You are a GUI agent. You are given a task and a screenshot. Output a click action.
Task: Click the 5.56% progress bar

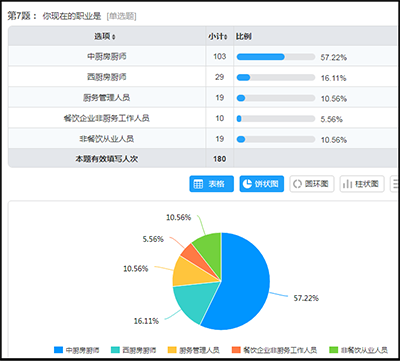(276, 119)
